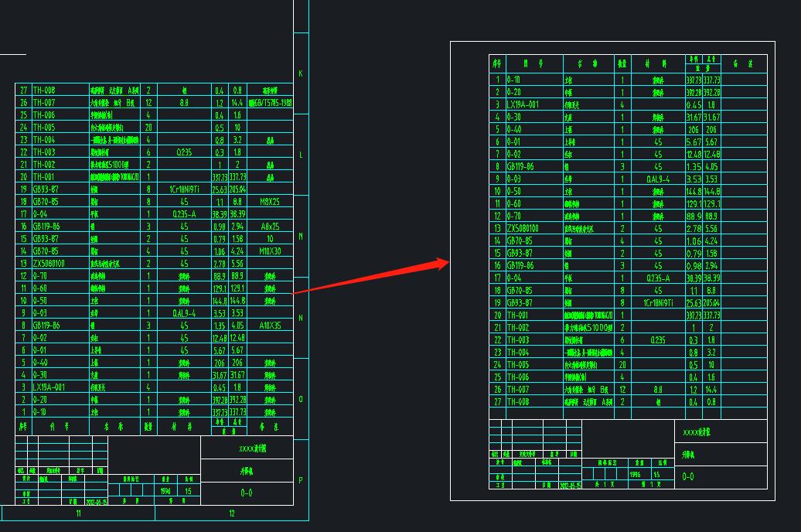
Task: Click 0-02 code in left table row 7
Action: 40,338
